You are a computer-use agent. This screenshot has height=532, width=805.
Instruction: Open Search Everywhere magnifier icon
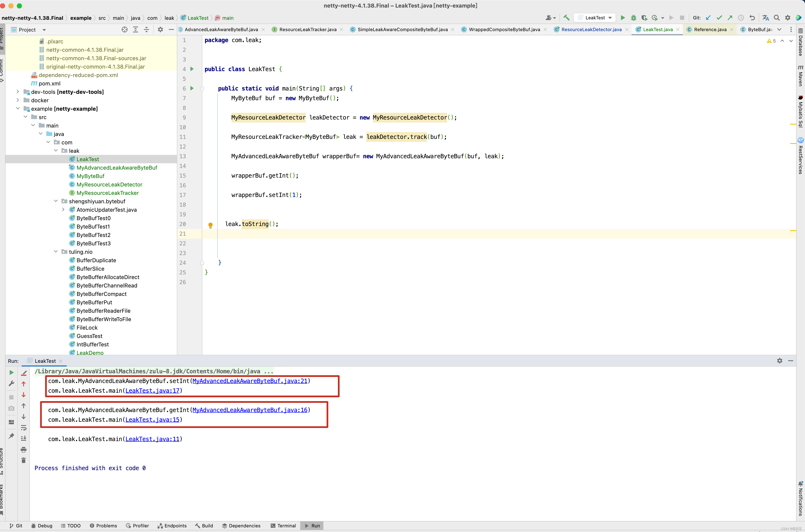777,18
